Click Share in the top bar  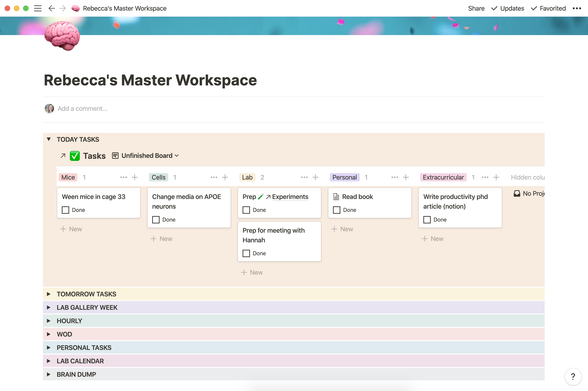(x=476, y=8)
